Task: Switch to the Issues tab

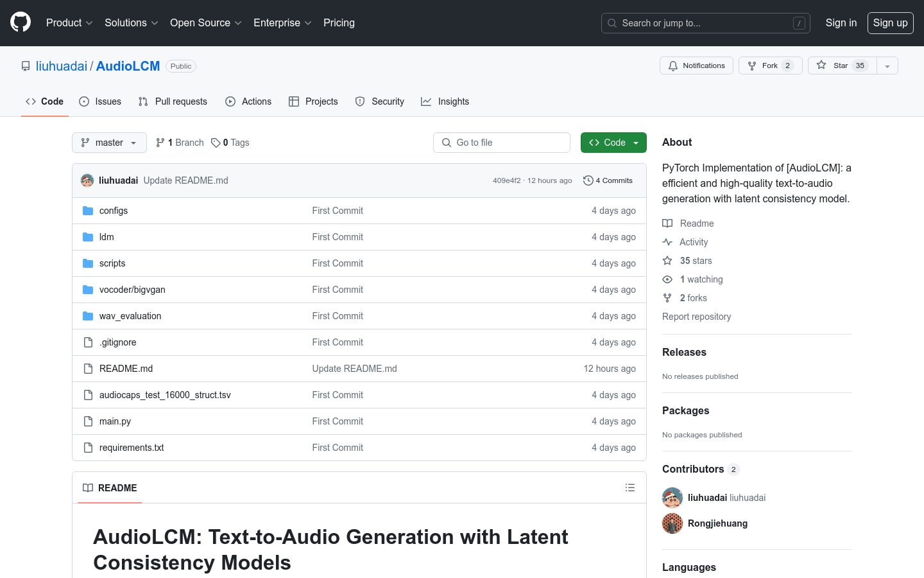Action: pyautogui.click(x=100, y=101)
